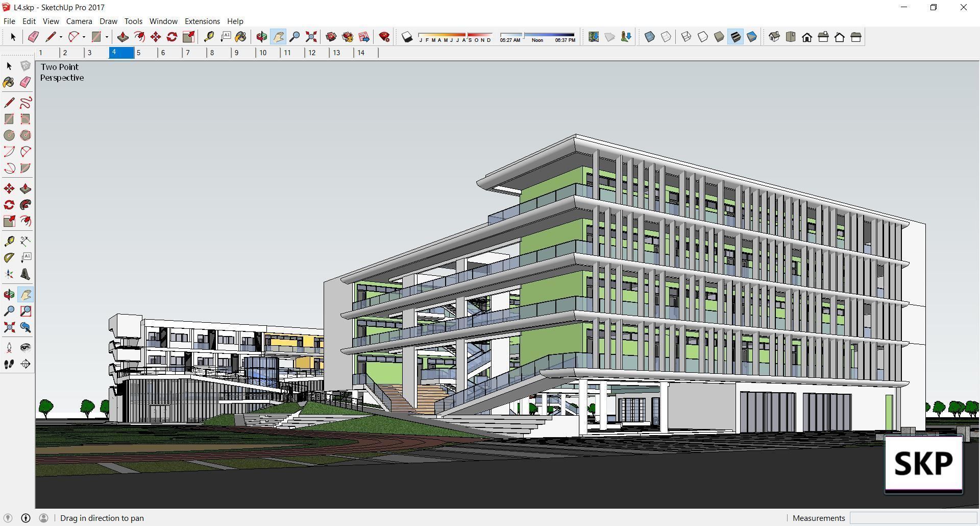The image size is (980, 526).
Task: Select the Position Camera tool
Action: coord(9,348)
